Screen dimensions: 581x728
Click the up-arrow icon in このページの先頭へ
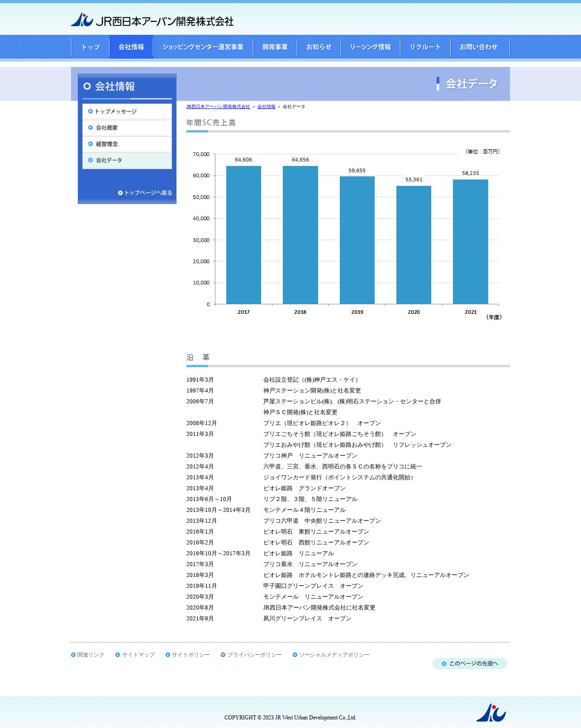click(444, 664)
